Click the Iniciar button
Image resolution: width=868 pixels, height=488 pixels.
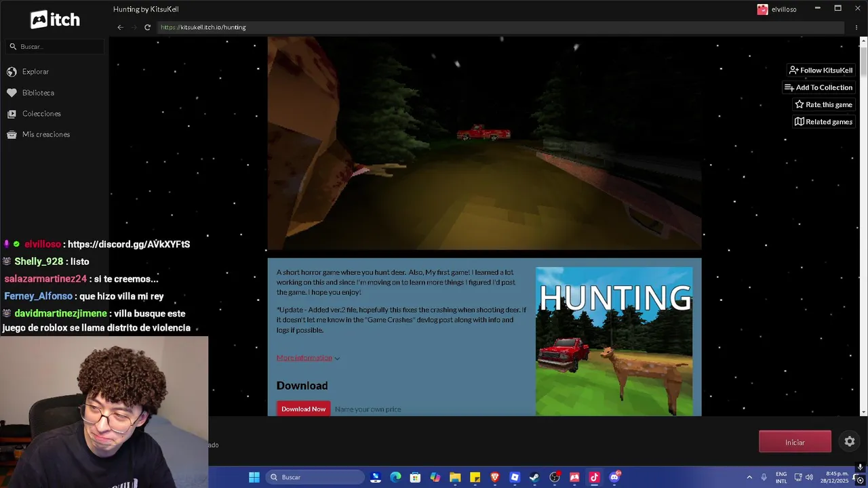coord(795,442)
